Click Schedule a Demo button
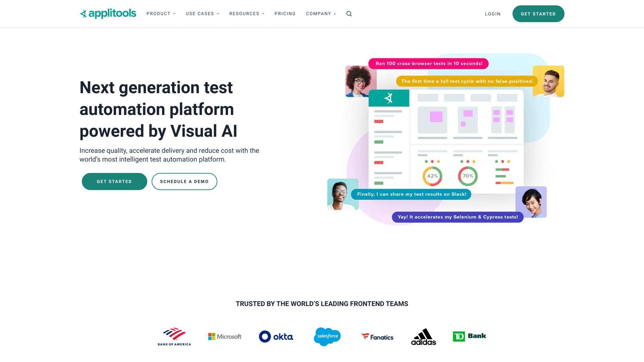The height and width of the screenshot is (362, 644). click(184, 181)
